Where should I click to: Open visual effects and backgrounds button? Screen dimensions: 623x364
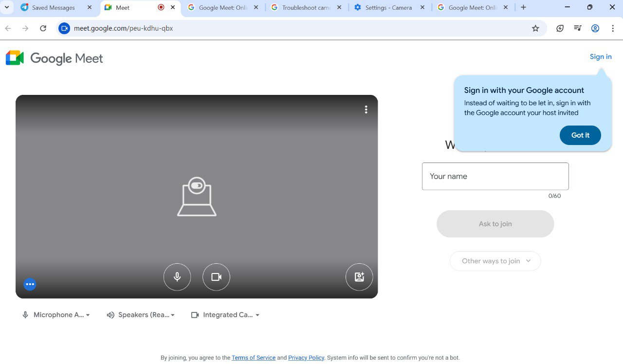(x=359, y=277)
